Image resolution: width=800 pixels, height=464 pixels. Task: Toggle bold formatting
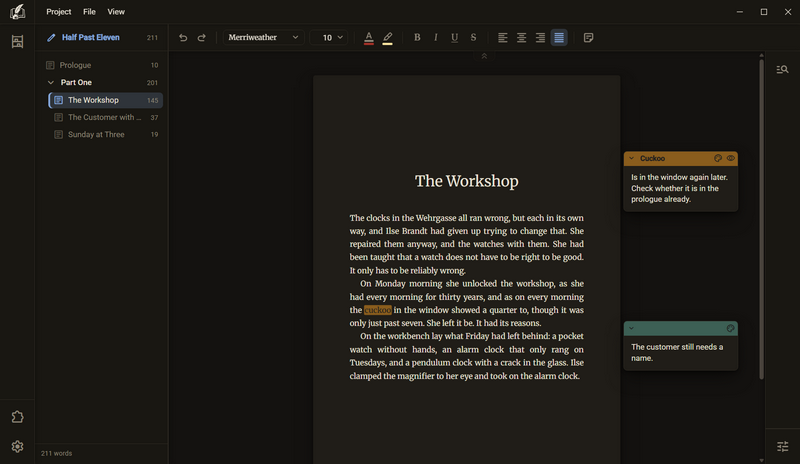417,37
